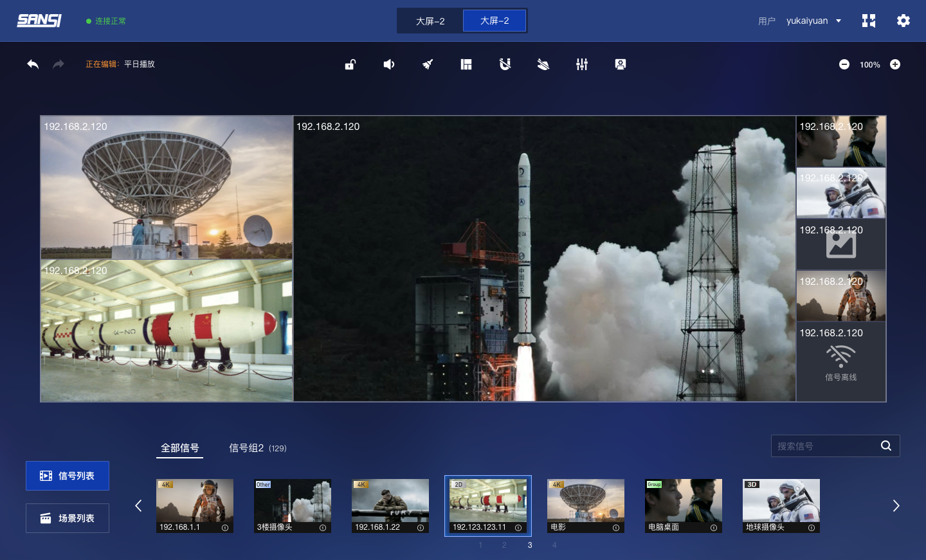Select the 3楼摄像头 signal thumbnail
The width and height of the screenshot is (926, 560).
click(x=293, y=506)
